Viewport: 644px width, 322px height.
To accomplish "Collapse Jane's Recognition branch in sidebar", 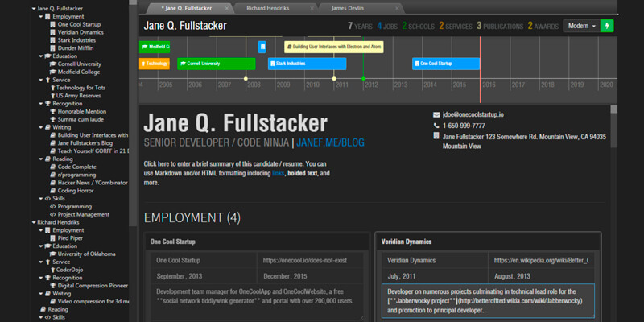I will pyautogui.click(x=41, y=104).
